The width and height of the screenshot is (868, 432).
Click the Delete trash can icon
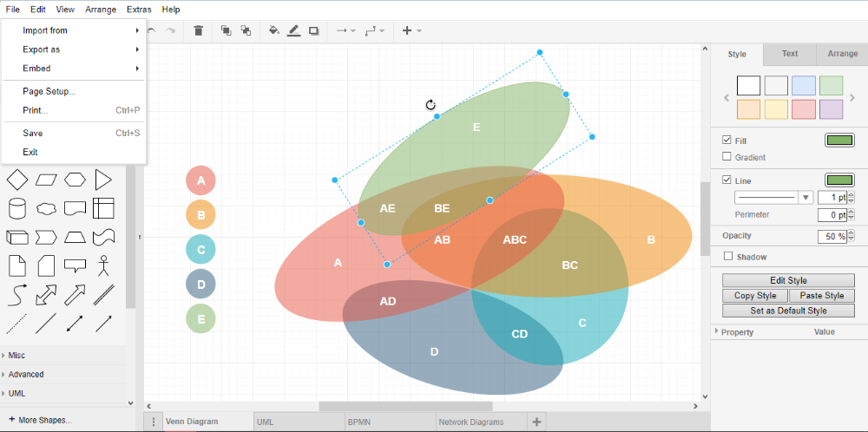point(198,31)
